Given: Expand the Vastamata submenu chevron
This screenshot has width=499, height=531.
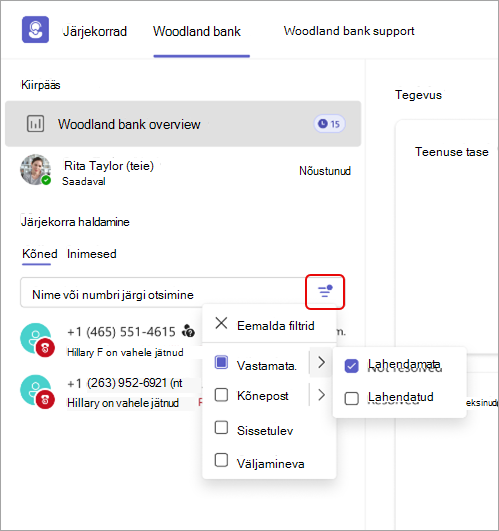Looking at the screenshot, I should click(321, 362).
